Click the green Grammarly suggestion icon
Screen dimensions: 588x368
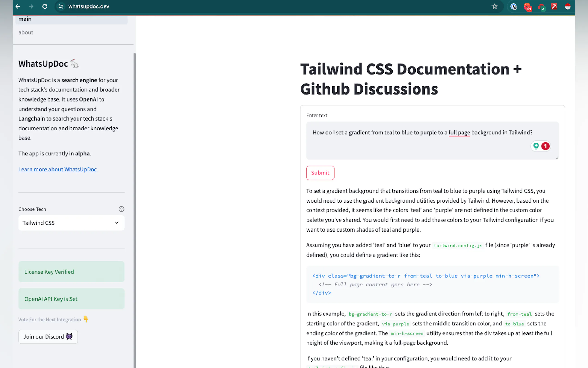(x=536, y=146)
